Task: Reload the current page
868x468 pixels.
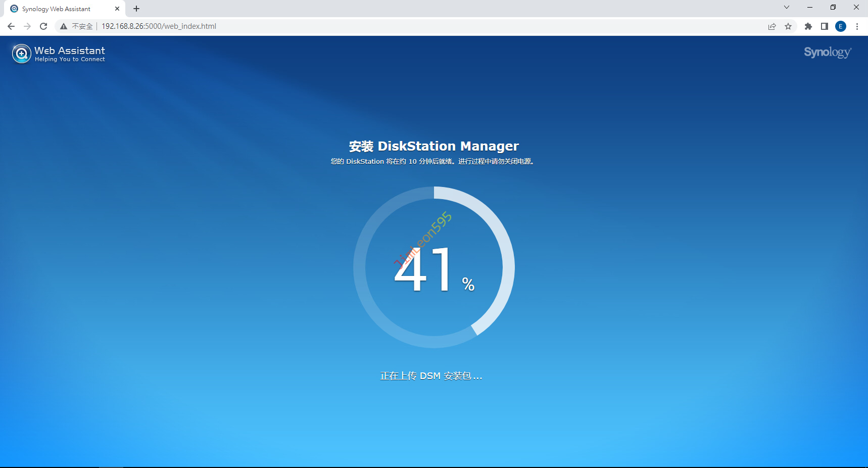Action: 43,26
